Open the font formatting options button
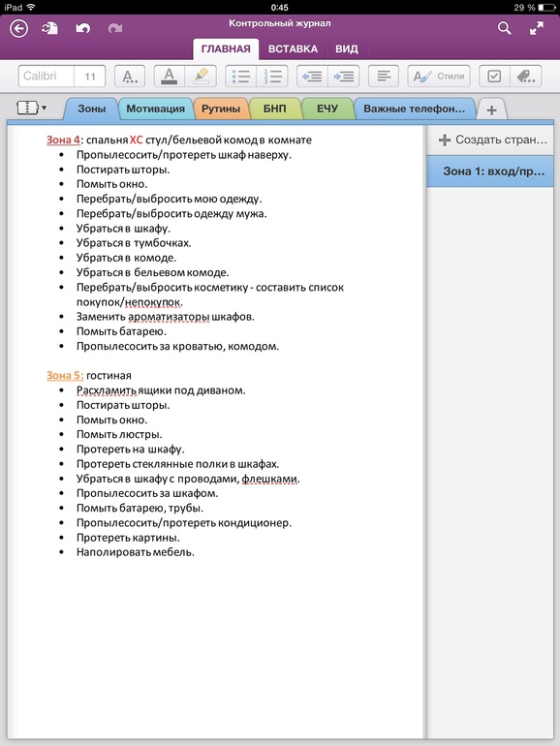Image resolution: width=560 pixels, height=746 pixels. [x=130, y=77]
